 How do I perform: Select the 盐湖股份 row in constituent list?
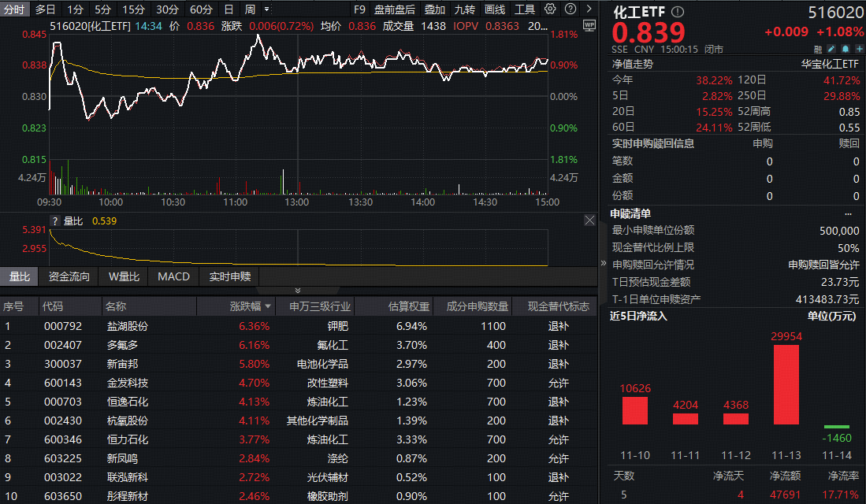tap(127, 325)
